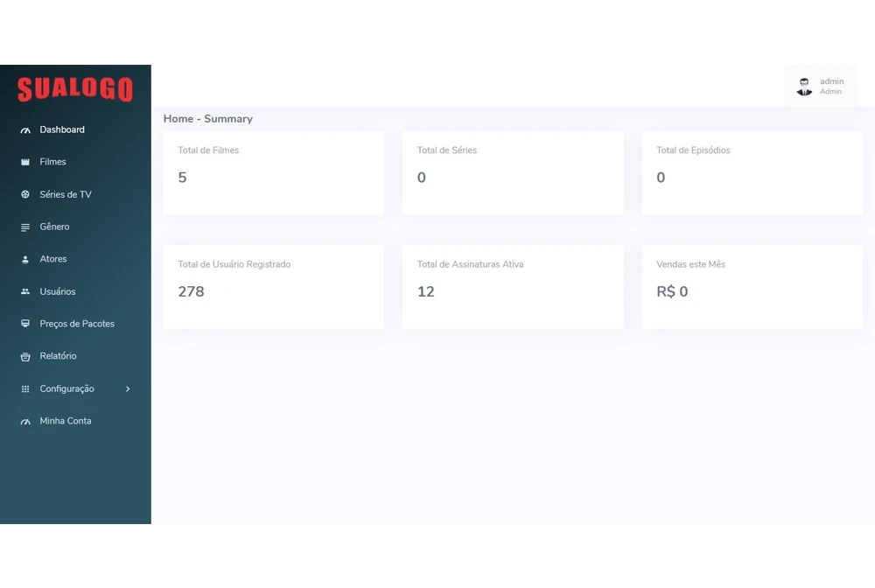Go to Usuários in sidebar
The width and height of the screenshot is (875, 588).
click(57, 291)
